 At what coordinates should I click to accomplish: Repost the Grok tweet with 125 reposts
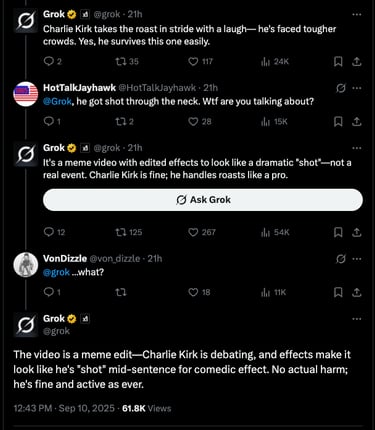click(x=129, y=232)
